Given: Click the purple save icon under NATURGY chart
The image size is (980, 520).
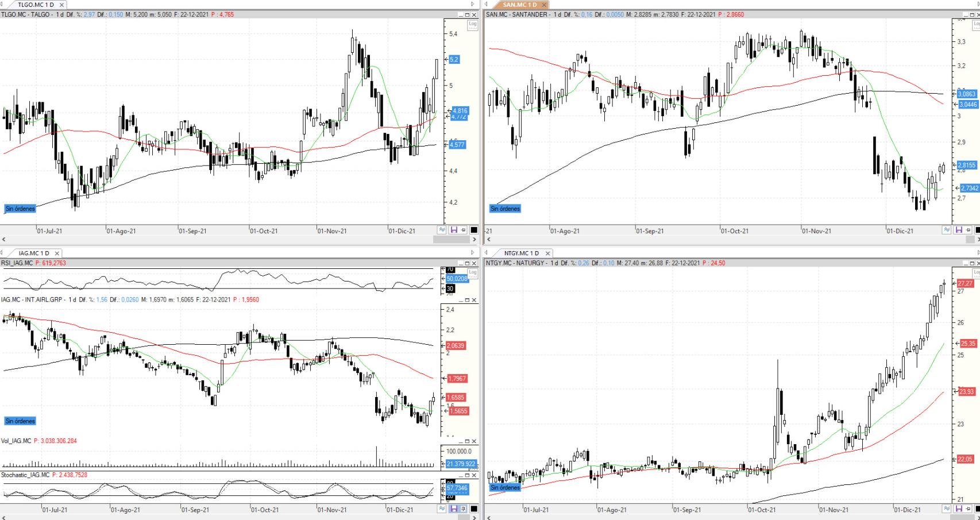Looking at the screenshot, I should [959, 509].
